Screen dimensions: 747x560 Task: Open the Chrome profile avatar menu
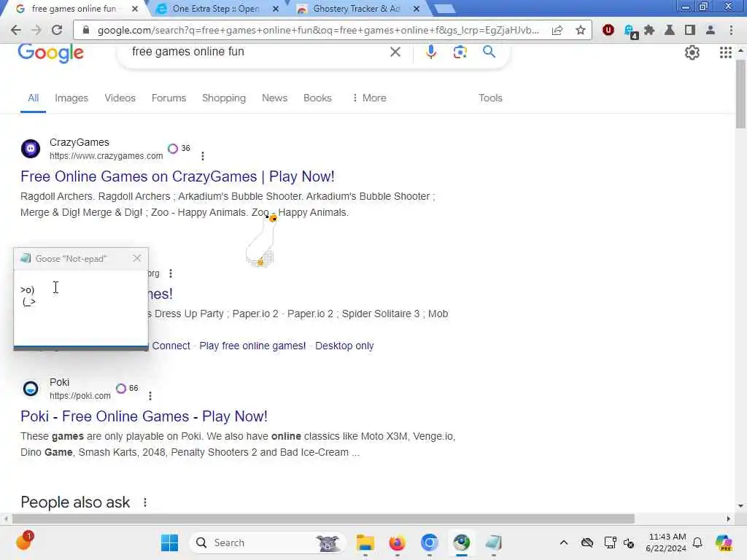point(710,30)
